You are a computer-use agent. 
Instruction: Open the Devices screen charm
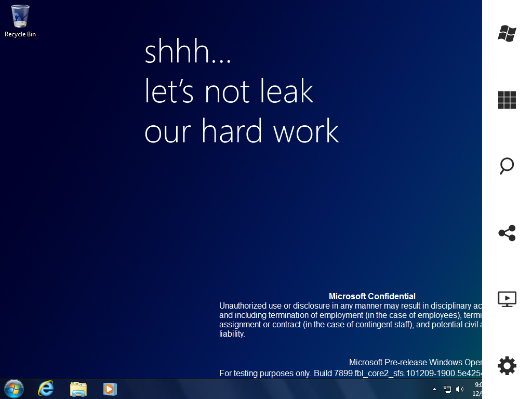coord(507,299)
